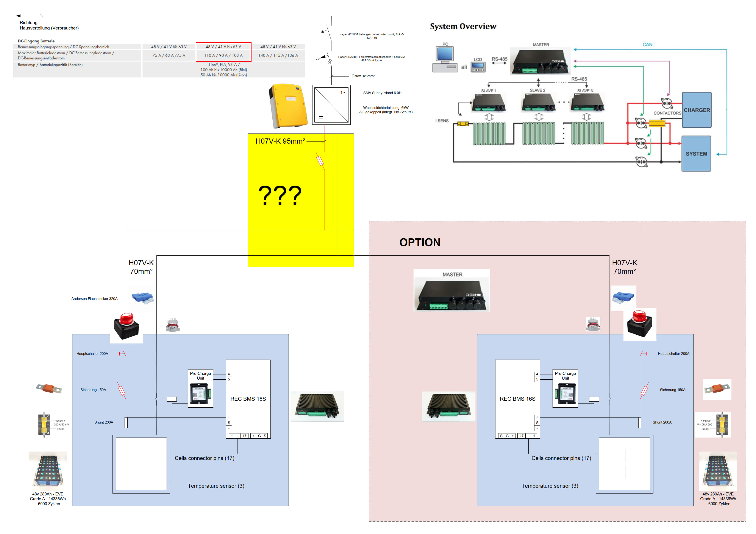Select the left orange fuse image

click(x=49, y=389)
